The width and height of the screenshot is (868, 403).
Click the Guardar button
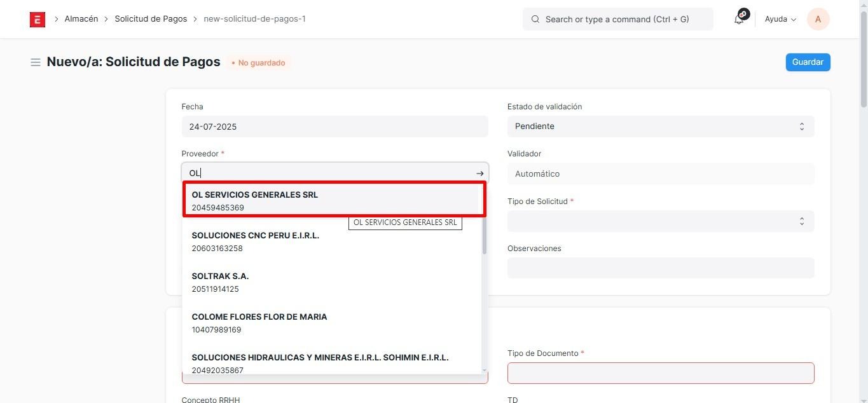pos(808,62)
